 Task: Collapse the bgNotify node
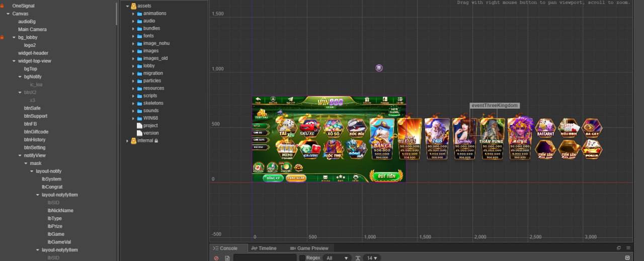click(x=20, y=76)
